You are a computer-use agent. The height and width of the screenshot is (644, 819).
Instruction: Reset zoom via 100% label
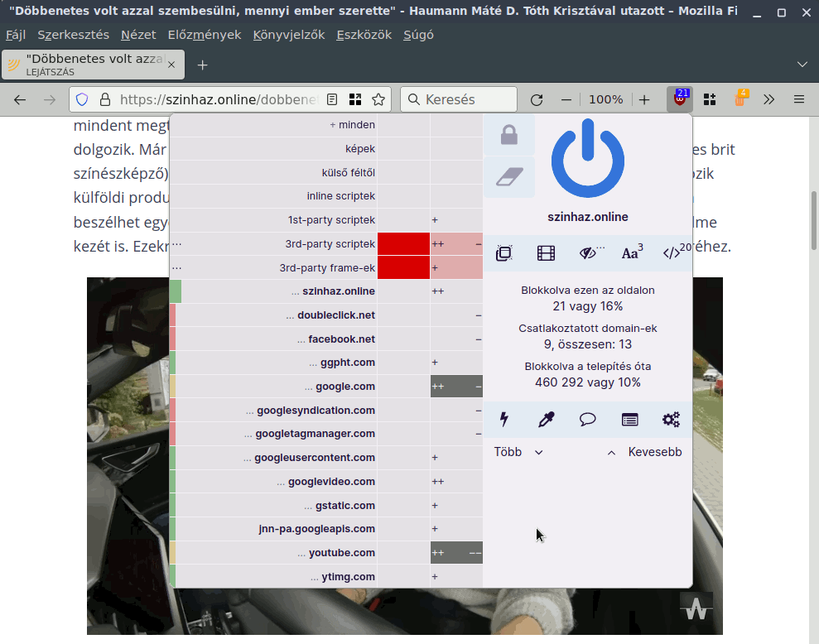(605, 99)
